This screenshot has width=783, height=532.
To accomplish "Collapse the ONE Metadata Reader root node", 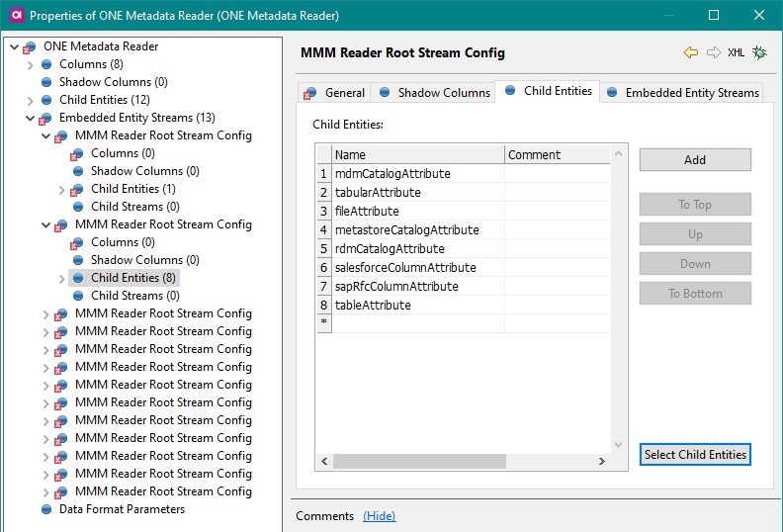I will [x=14, y=46].
